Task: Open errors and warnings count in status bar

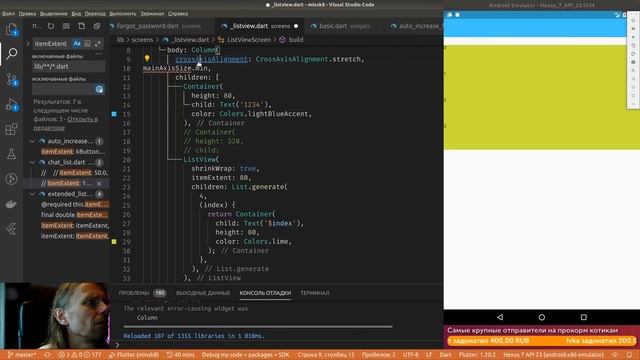Action: pyautogui.click(x=79, y=355)
